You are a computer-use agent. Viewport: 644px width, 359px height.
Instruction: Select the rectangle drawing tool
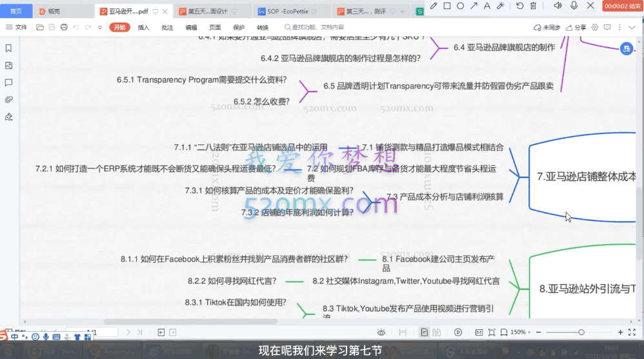[x=447, y=6]
